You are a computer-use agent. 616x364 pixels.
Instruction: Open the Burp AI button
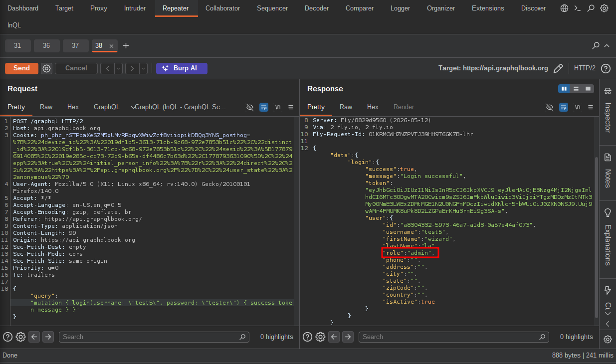coord(182,68)
